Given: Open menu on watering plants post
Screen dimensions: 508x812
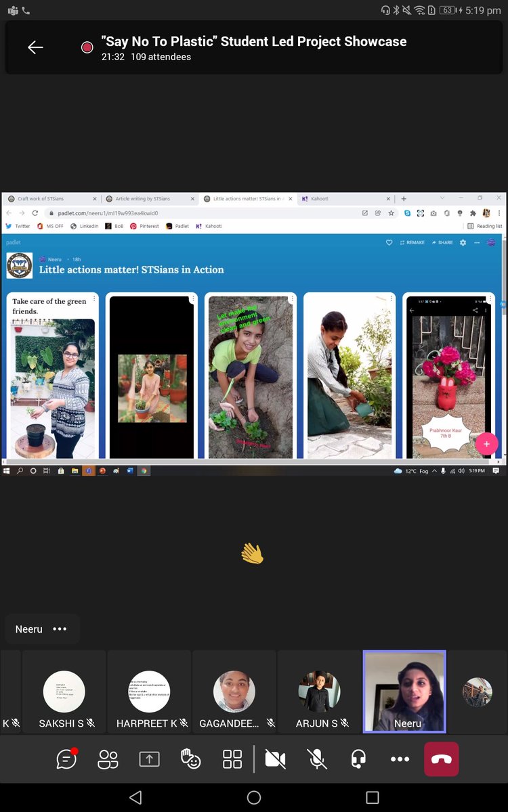Looking at the screenshot, I should point(391,298).
